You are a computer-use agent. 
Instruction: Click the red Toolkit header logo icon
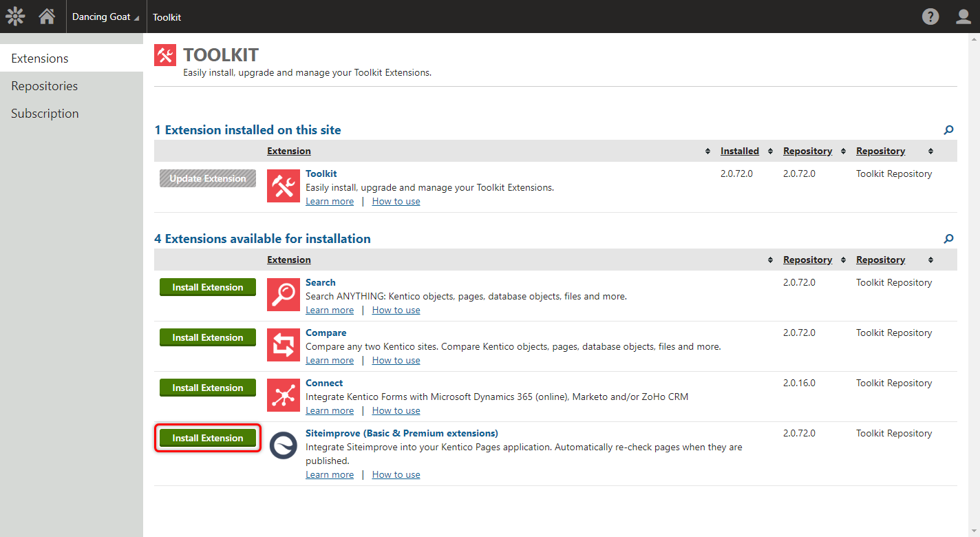click(165, 55)
